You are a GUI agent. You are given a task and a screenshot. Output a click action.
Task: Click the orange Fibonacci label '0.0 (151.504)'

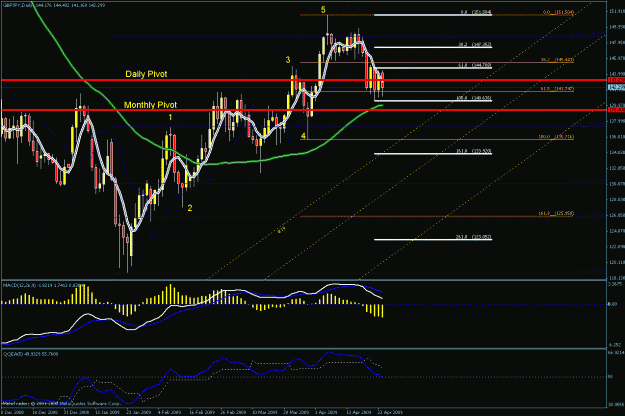coord(558,12)
